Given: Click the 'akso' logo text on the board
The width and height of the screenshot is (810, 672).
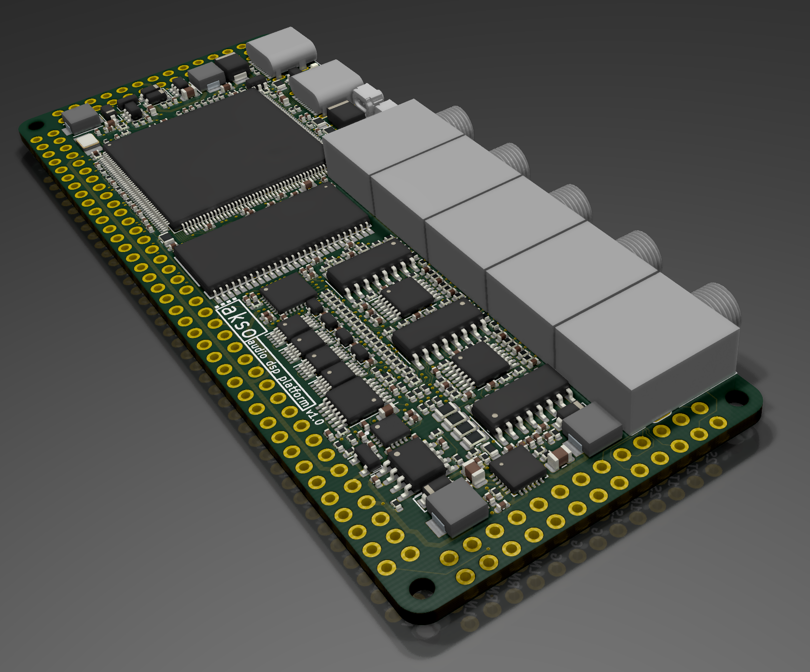Looking at the screenshot, I should tap(240, 321).
